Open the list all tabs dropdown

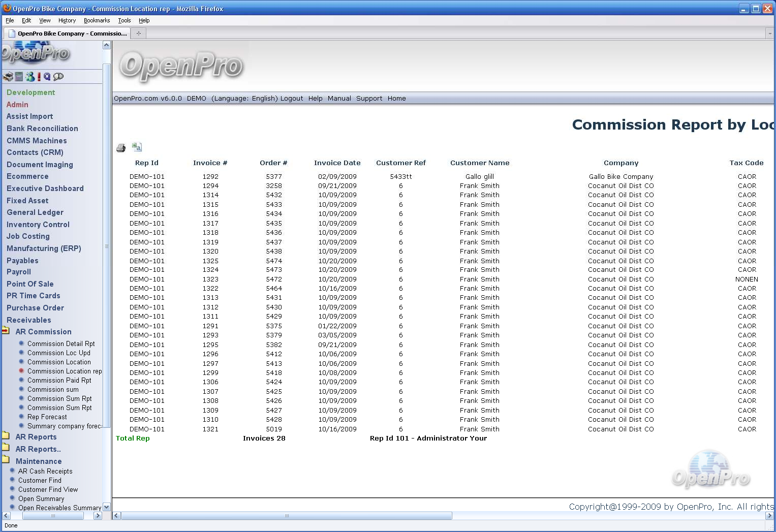769,34
